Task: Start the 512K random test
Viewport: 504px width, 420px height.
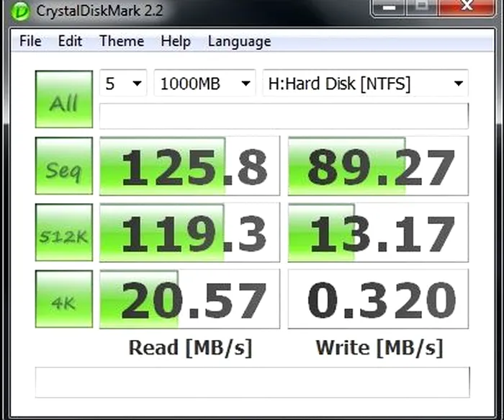Action: pos(64,232)
